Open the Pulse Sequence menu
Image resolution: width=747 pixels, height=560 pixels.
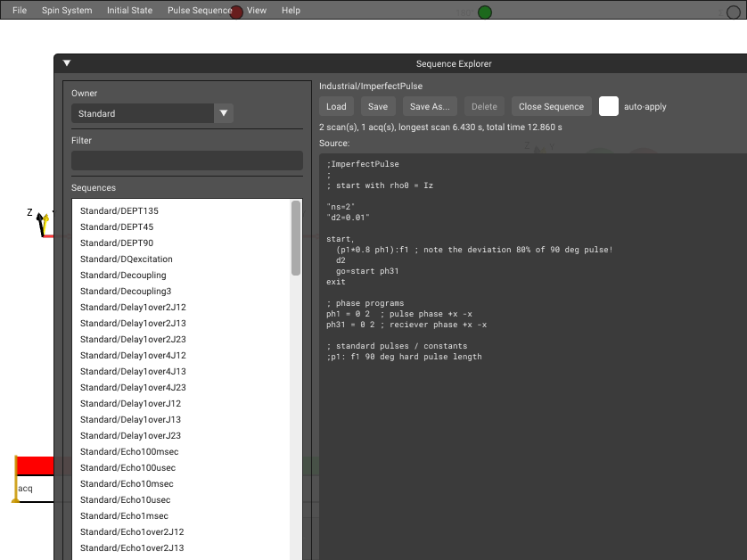pyautogui.click(x=199, y=10)
